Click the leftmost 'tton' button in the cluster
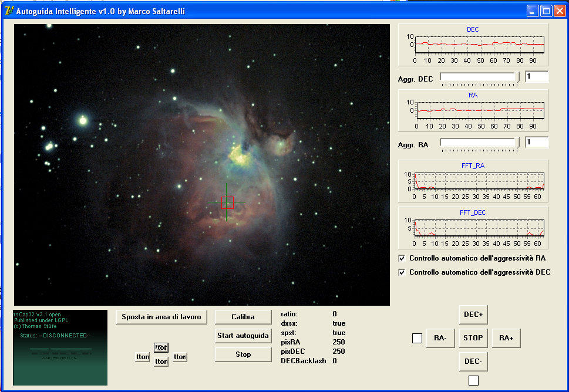This screenshot has height=392, width=569. coord(142,357)
